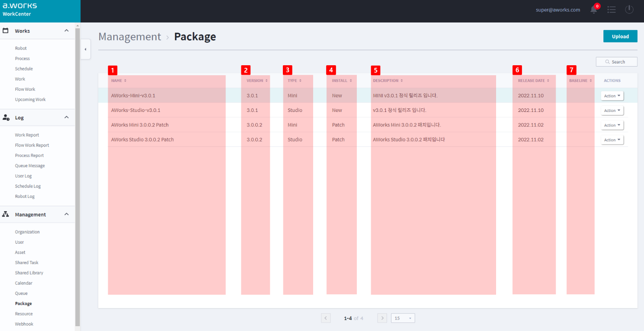644x331 pixels.
Task: Open Webhook in the sidebar
Action: tap(24, 324)
